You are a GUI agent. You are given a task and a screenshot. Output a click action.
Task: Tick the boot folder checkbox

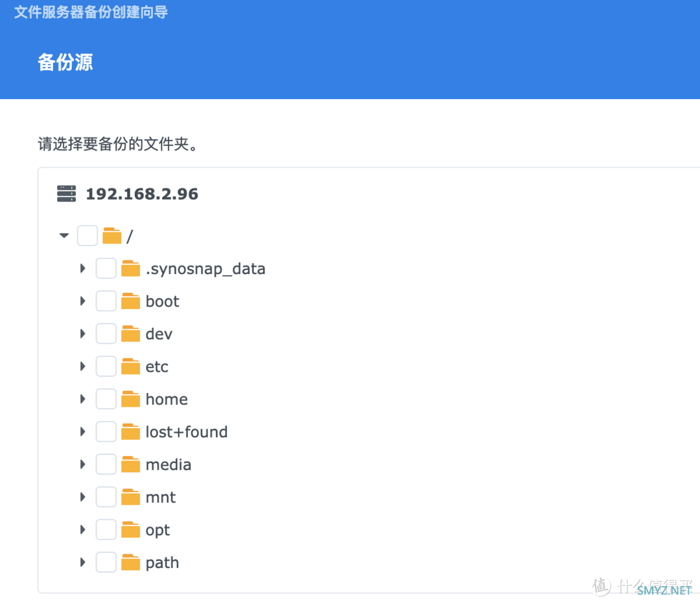(x=106, y=301)
